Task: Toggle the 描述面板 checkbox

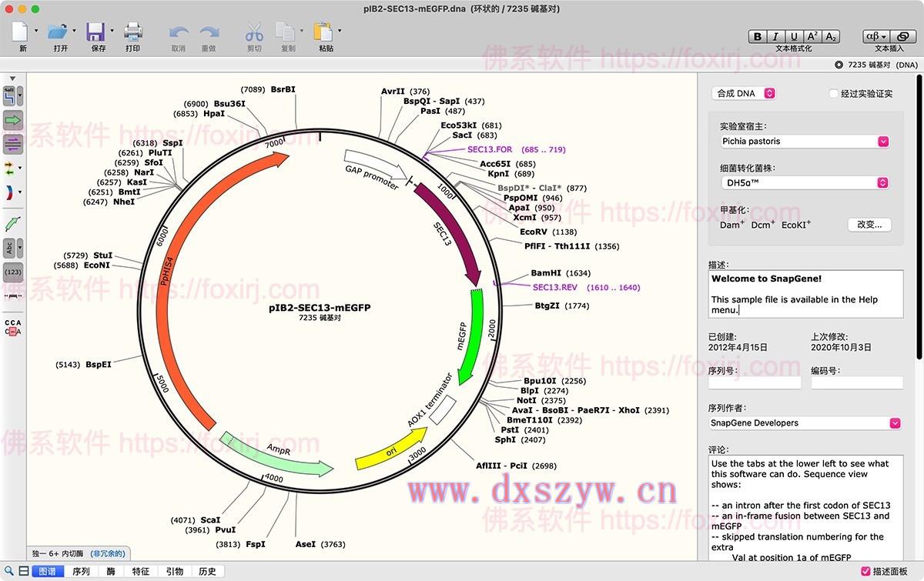Action: tap(865, 572)
